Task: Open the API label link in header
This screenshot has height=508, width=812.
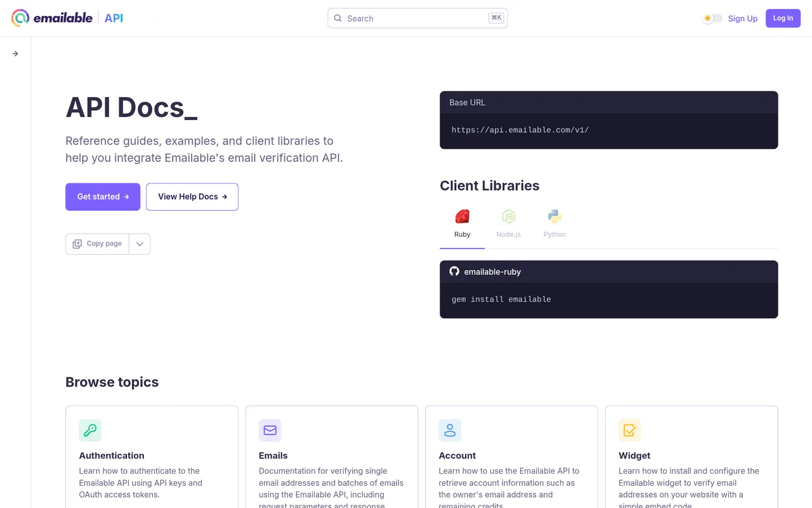Action: (114, 18)
